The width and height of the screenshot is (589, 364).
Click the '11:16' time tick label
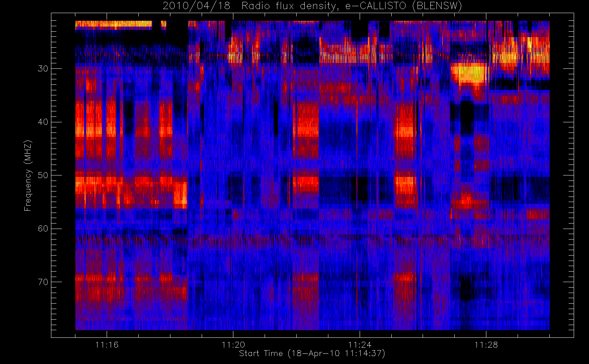click(x=107, y=345)
